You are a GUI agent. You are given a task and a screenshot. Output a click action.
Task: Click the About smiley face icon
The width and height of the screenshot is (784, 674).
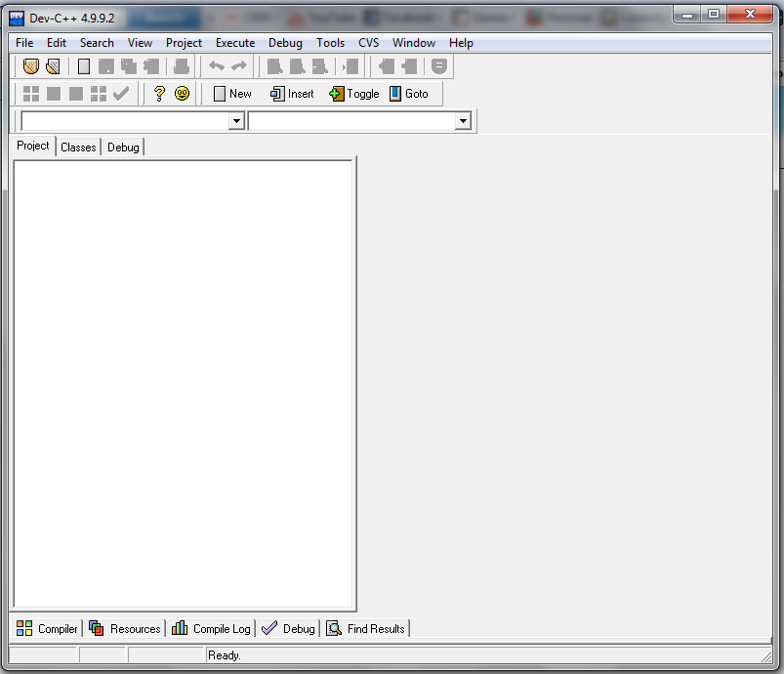(182, 94)
